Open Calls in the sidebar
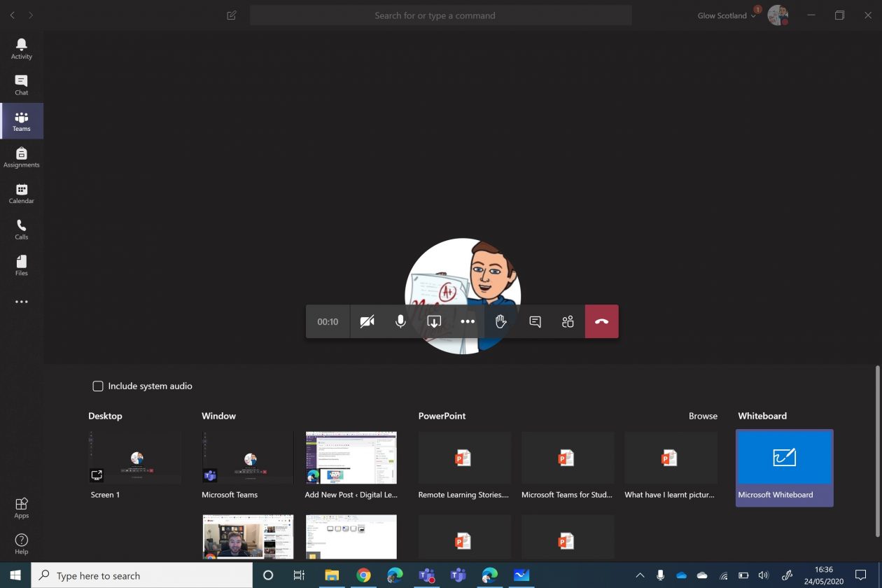The image size is (882, 588). point(22,230)
